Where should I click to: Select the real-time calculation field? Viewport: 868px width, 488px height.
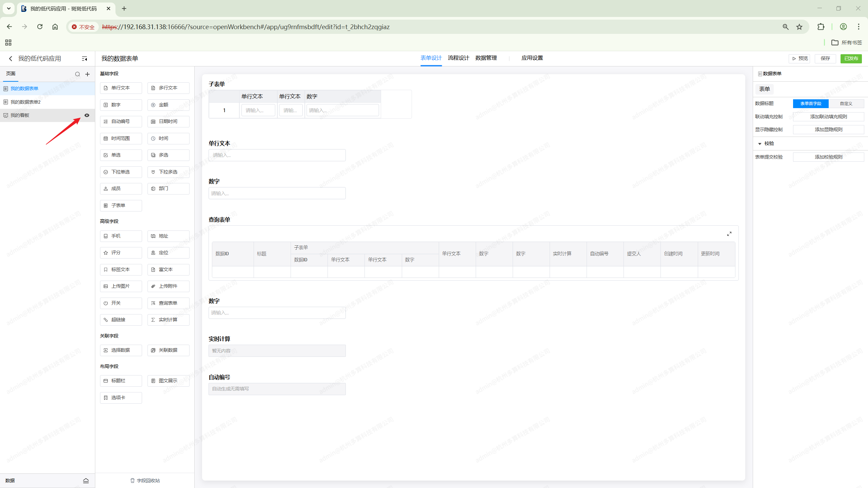[x=168, y=320]
